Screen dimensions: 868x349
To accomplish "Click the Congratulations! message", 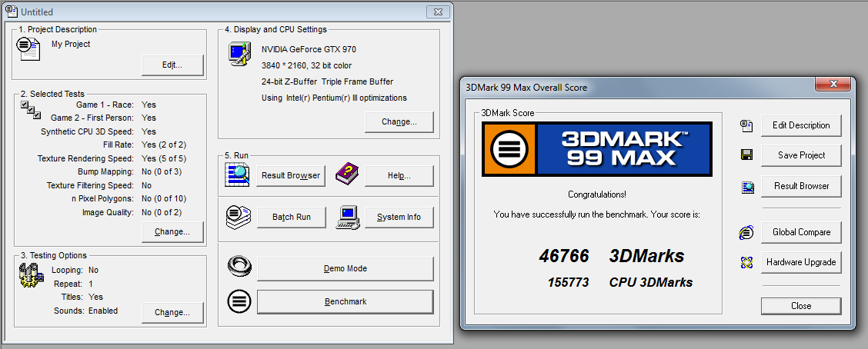I will click(597, 194).
